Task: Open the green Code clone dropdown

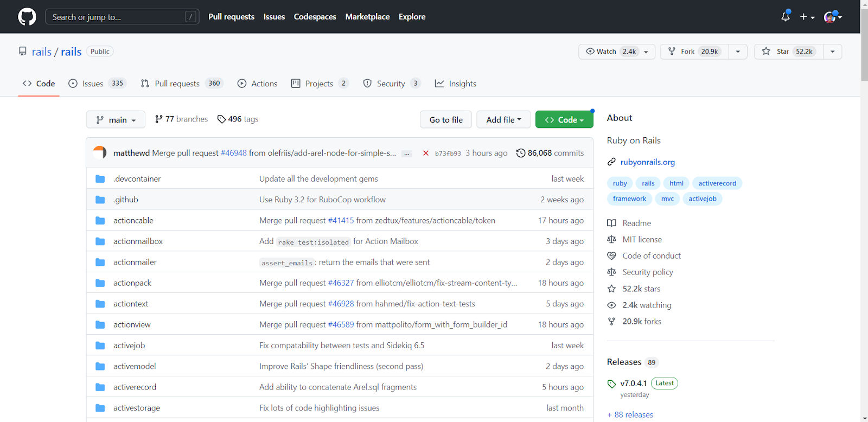Action: tap(564, 119)
